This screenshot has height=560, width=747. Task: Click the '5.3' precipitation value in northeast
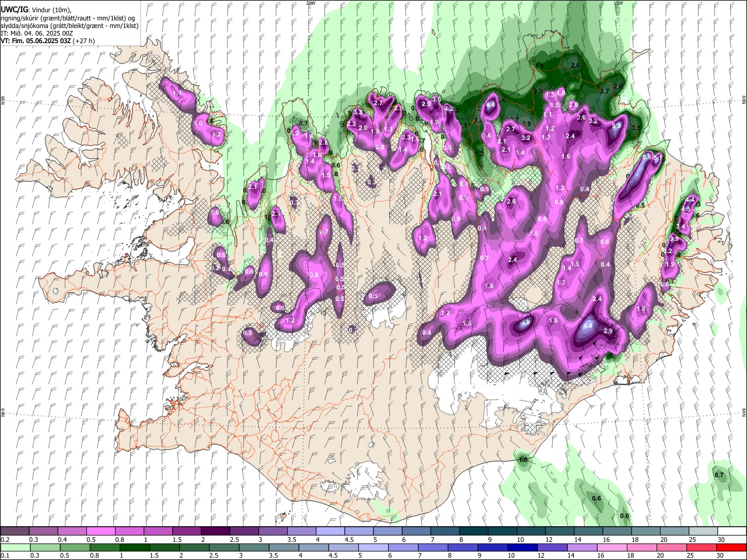coord(616,125)
